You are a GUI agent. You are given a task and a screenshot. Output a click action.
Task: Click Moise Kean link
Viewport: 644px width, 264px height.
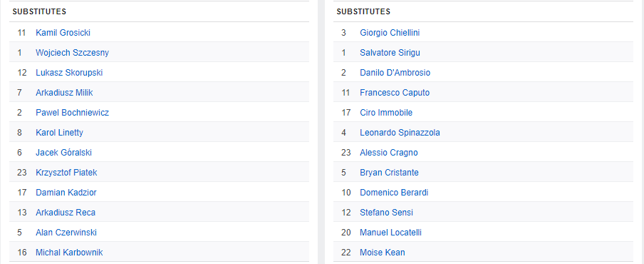(383, 253)
